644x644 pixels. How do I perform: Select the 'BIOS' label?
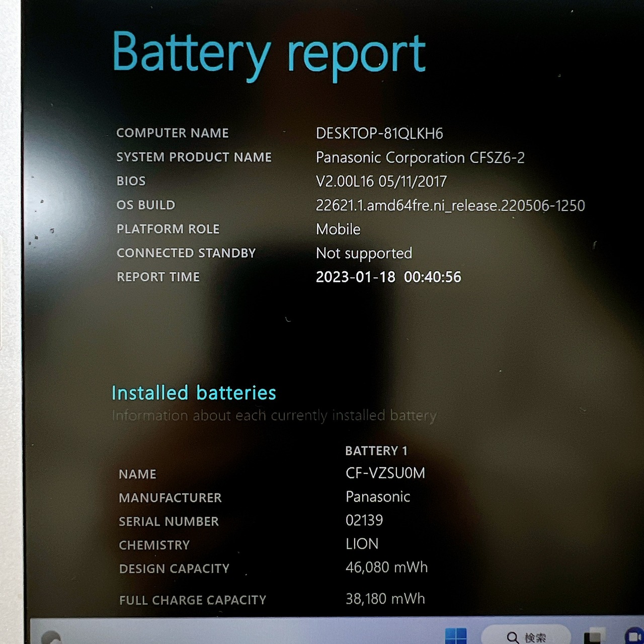(x=131, y=181)
